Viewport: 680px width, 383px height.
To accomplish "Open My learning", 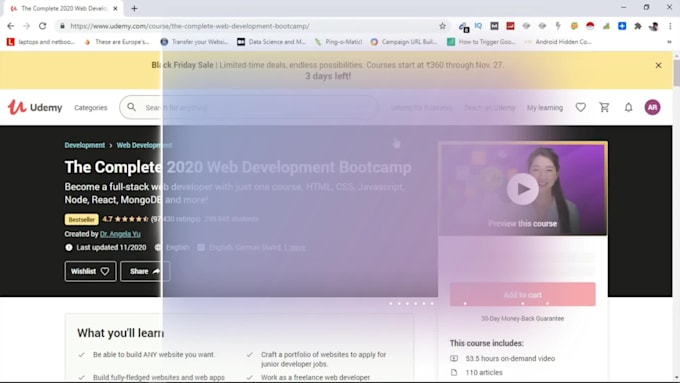I will click(x=545, y=108).
